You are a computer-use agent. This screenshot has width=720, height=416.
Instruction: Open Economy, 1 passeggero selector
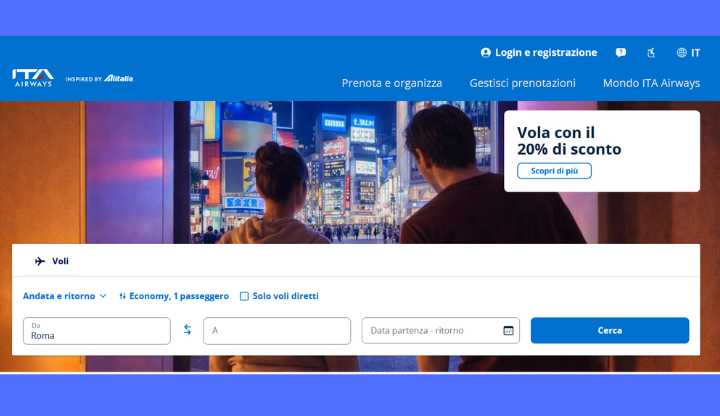click(179, 296)
